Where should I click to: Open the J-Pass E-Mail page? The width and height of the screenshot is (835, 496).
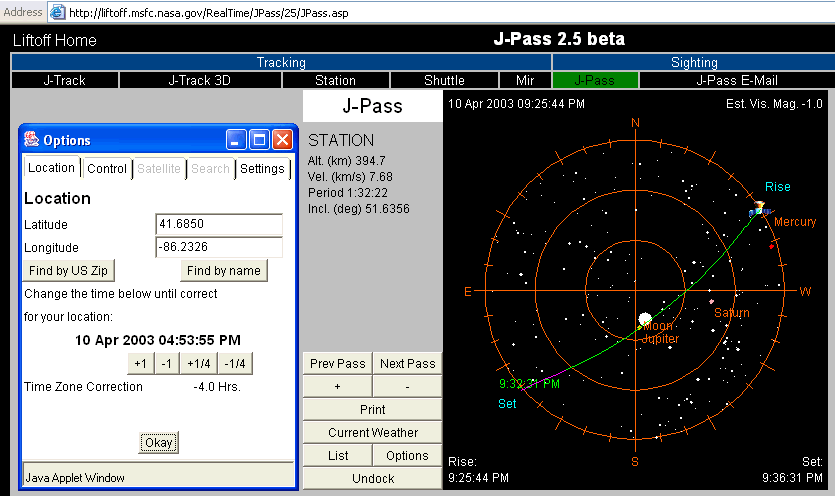pyautogui.click(x=735, y=80)
